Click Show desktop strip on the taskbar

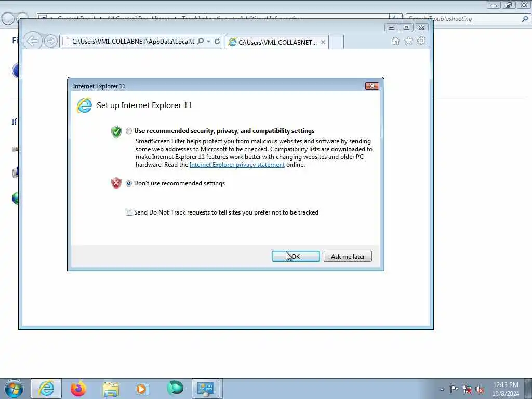click(528, 389)
